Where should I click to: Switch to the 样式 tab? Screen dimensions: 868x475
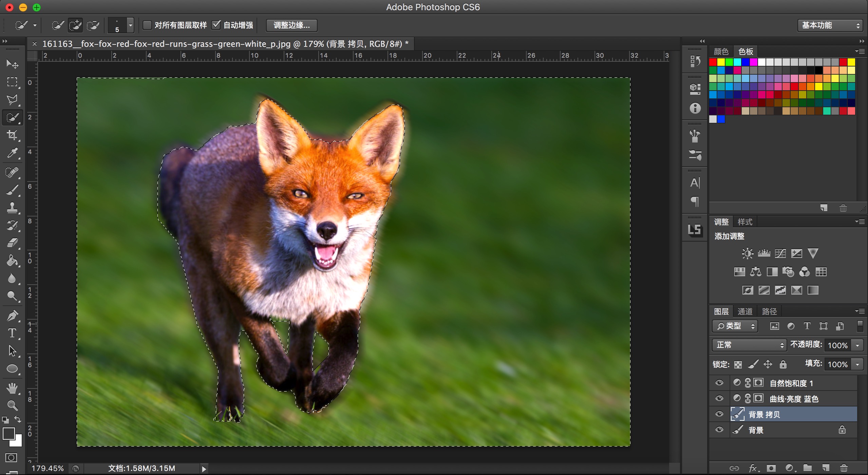pyautogui.click(x=745, y=222)
